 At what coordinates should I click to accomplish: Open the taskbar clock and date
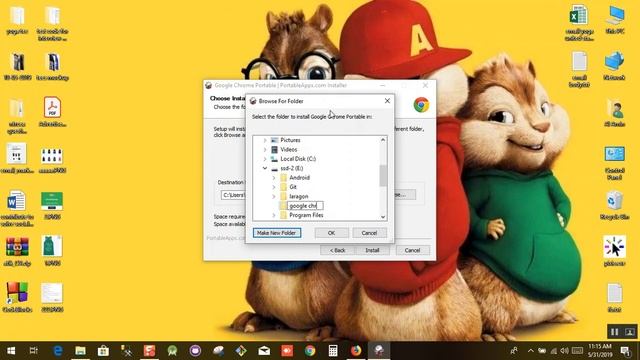(x=599, y=350)
